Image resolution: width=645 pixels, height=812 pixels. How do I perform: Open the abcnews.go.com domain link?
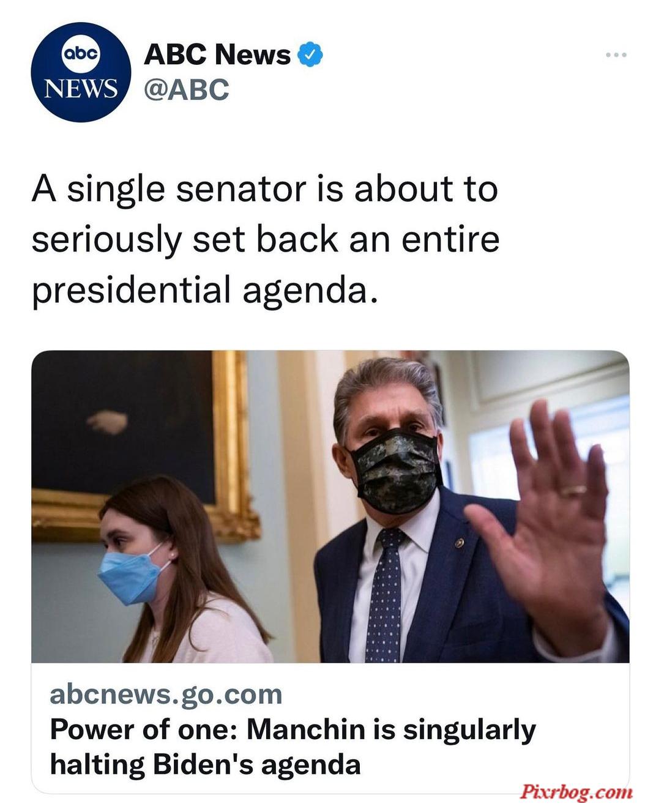(x=166, y=695)
